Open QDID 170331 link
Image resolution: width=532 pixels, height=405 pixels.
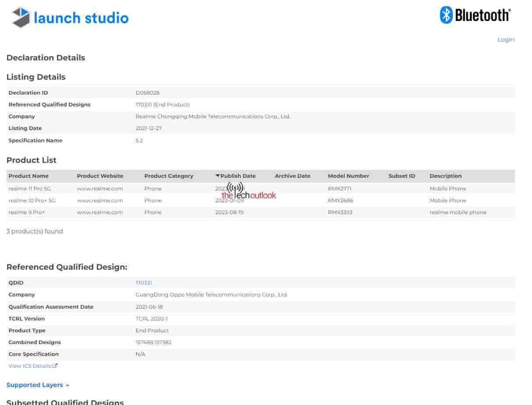tap(143, 283)
